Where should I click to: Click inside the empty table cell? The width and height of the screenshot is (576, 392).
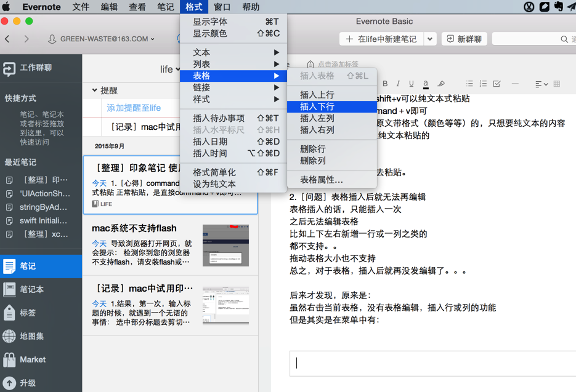tap(432, 363)
